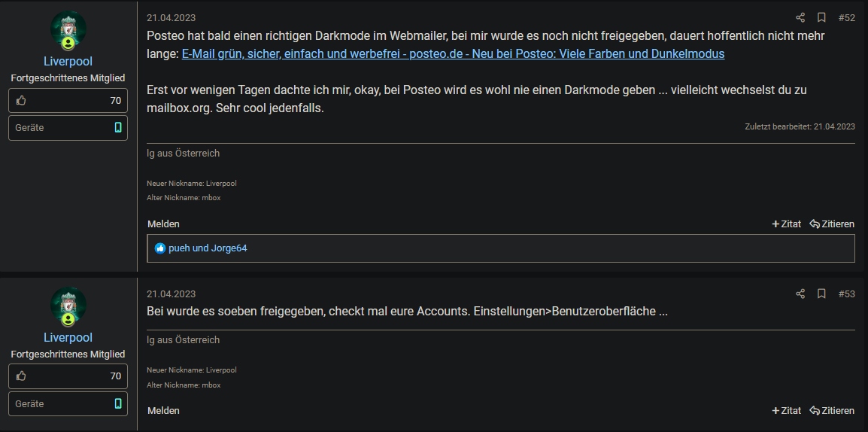The height and width of the screenshot is (432, 868).
Task: Click thumbs-up icon in second user panel
Action: (21, 376)
